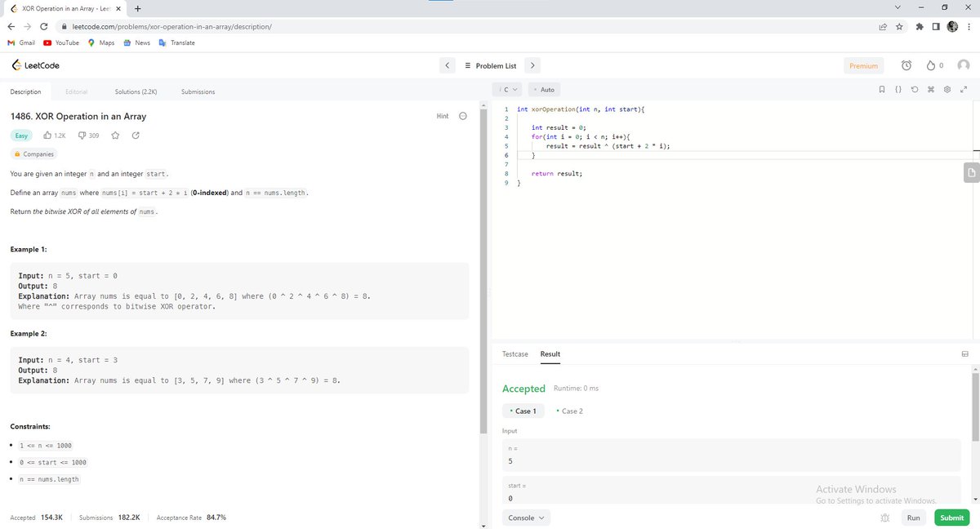Reset code to default with the undo icon

(915, 89)
